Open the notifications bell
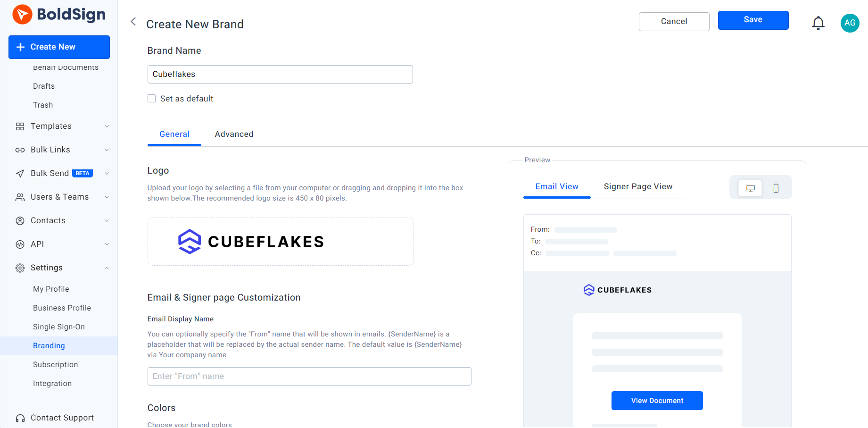The width and height of the screenshot is (868, 428). (x=818, y=23)
